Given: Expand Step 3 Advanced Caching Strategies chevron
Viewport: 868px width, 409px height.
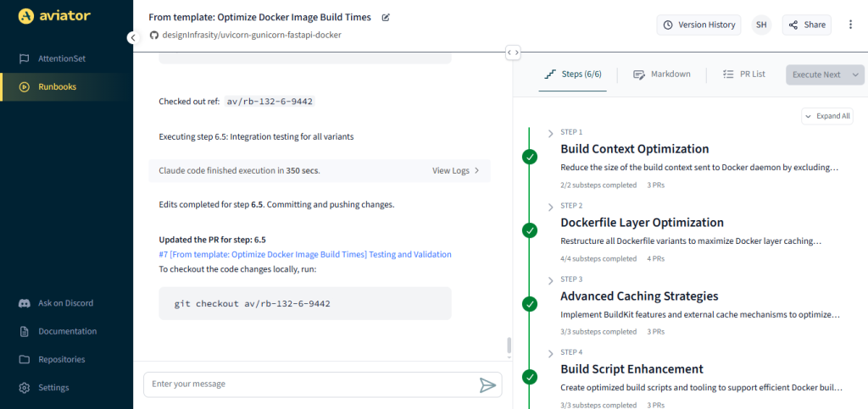Looking at the screenshot, I should point(551,279).
